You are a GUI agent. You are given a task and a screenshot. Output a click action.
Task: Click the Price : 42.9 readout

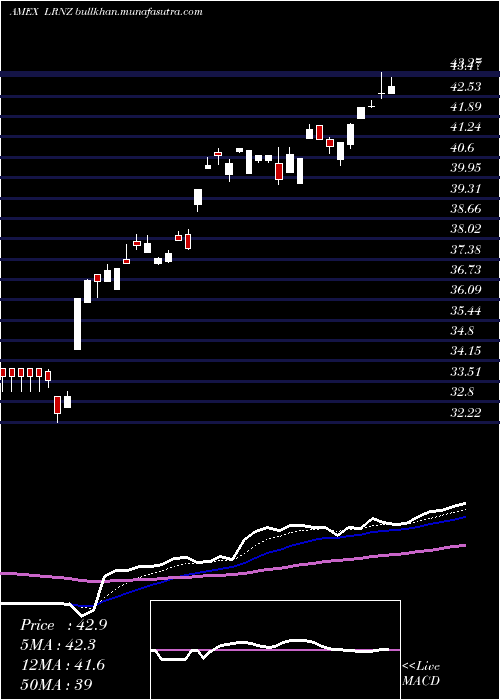tap(63, 626)
